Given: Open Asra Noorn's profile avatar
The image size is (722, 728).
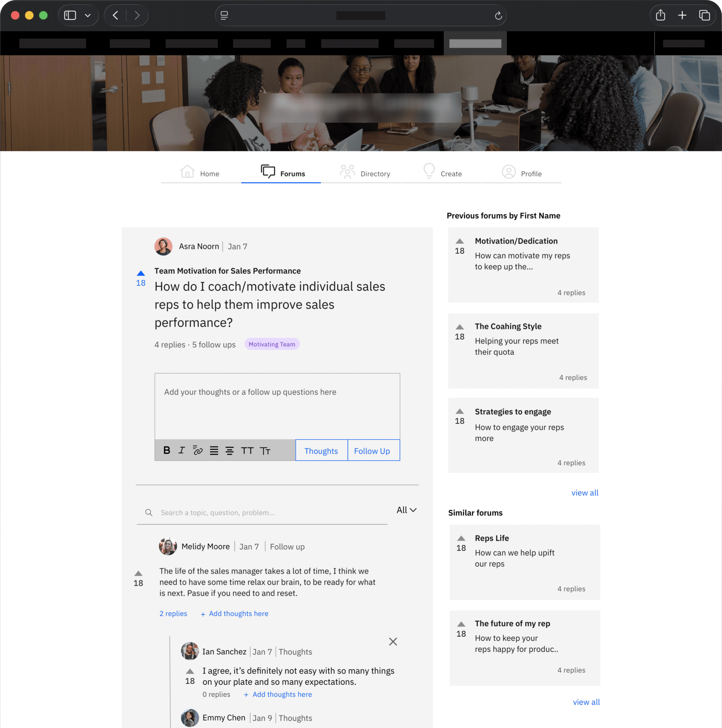Looking at the screenshot, I should (164, 246).
